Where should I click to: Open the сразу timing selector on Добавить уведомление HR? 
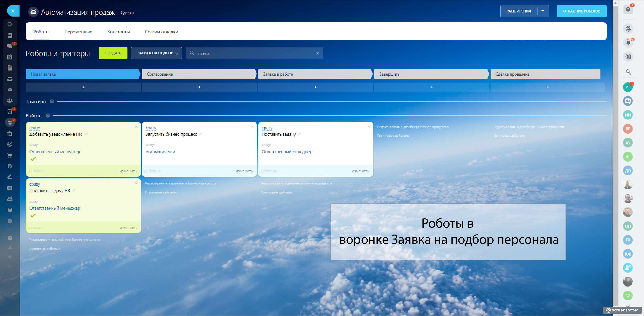35,128
